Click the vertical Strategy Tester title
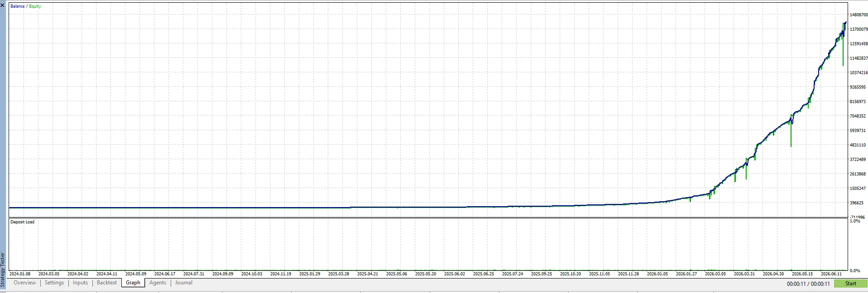Viewport: 868px width, 293px height. [x=3, y=270]
